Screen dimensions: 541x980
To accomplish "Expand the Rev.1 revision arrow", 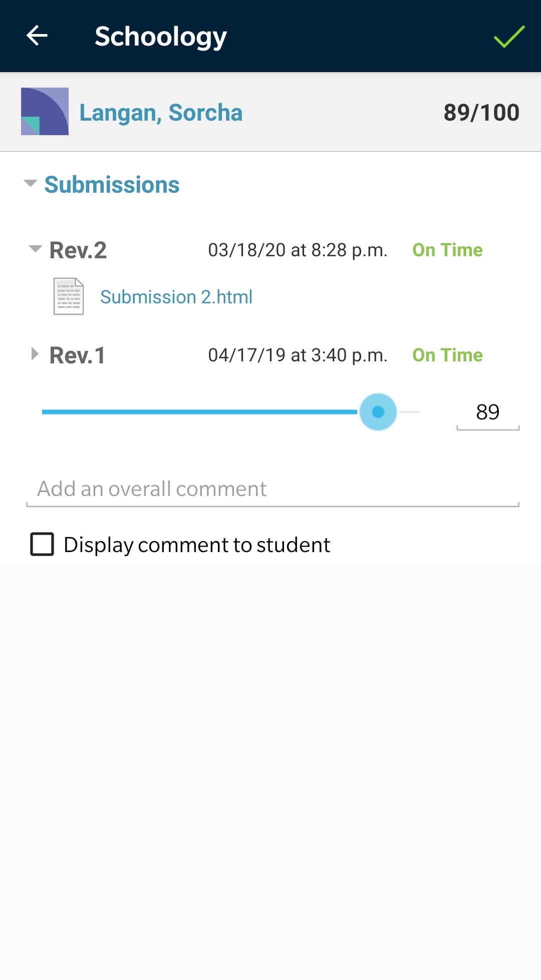I will point(35,354).
